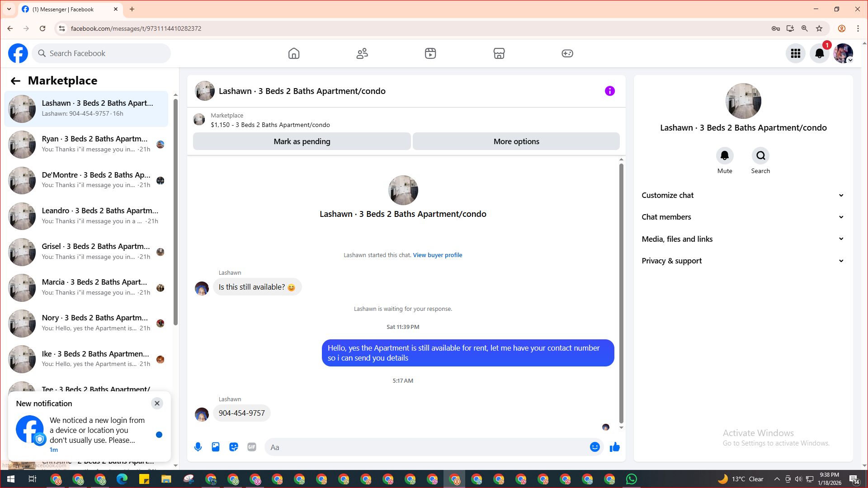Open the View buyer profile link
868x488 pixels.
[437, 255]
